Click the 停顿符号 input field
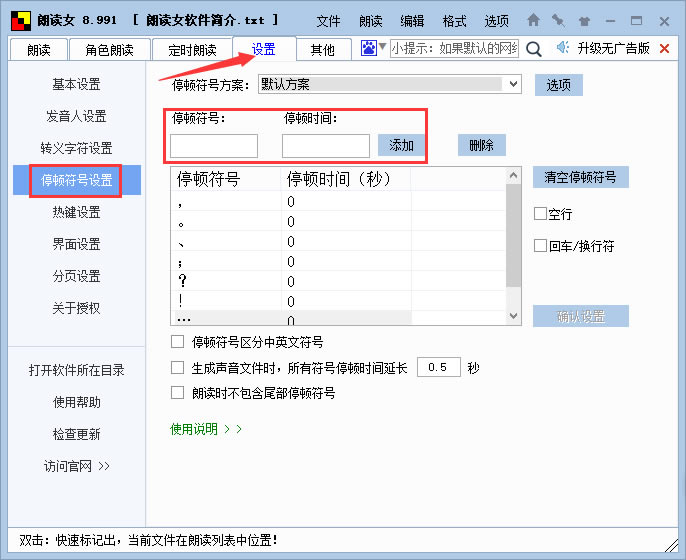 coord(214,146)
